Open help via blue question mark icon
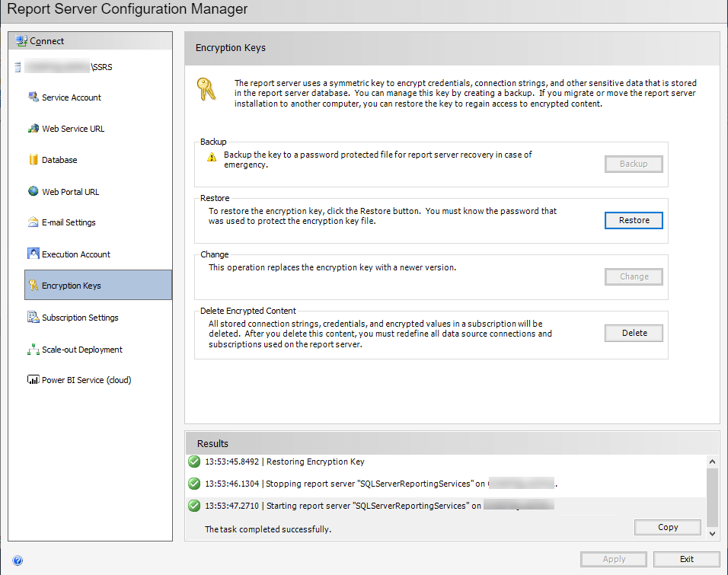Image resolution: width=728 pixels, height=575 pixels. point(18,560)
